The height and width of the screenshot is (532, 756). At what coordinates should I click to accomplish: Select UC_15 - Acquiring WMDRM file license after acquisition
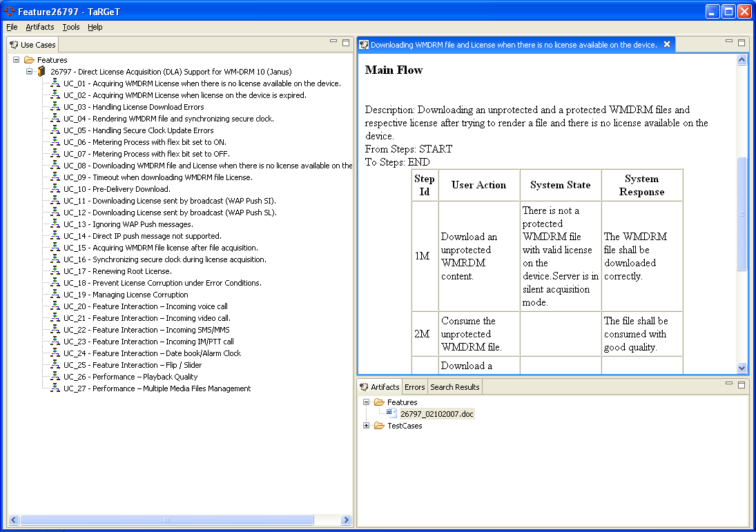pos(161,248)
